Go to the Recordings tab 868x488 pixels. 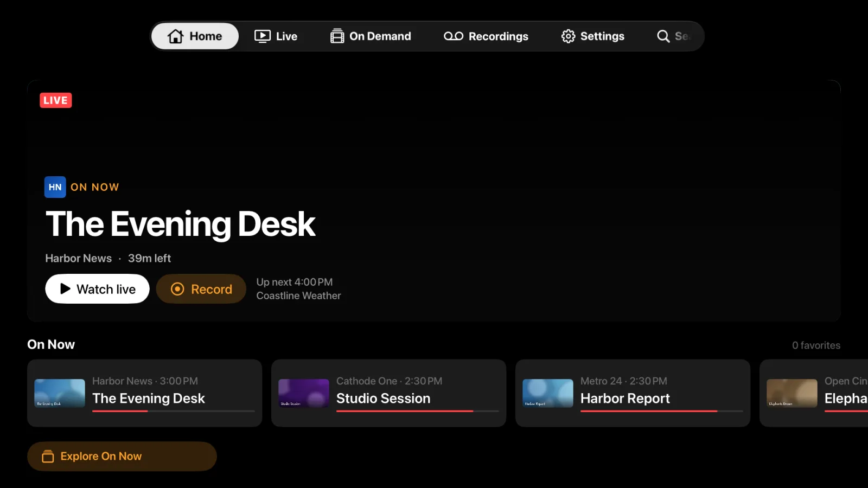[x=486, y=36]
